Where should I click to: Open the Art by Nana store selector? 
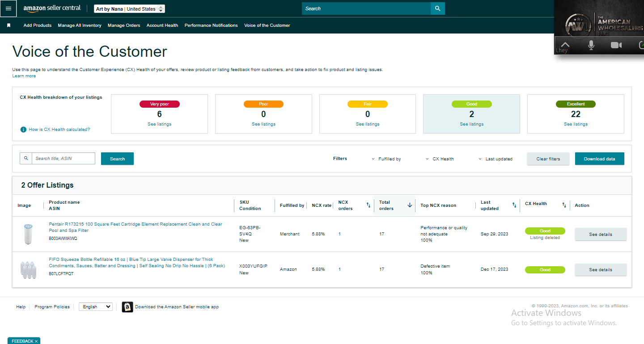coord(130,9)
